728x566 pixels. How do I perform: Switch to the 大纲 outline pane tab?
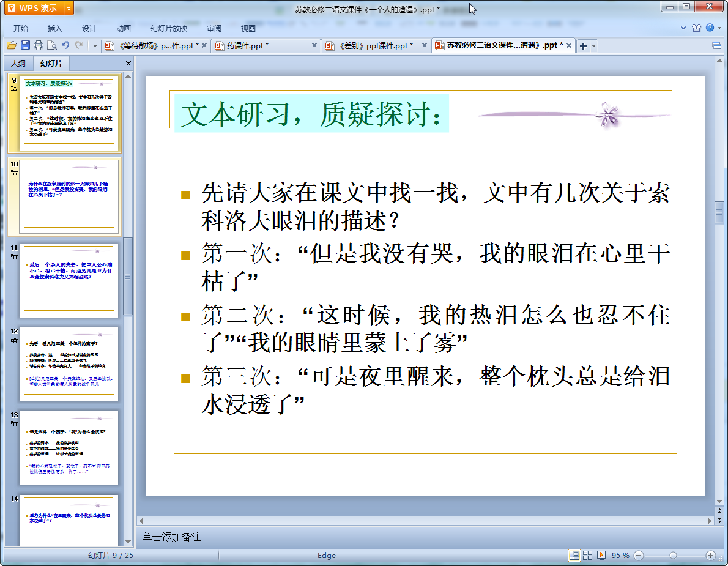pos(18,63)
